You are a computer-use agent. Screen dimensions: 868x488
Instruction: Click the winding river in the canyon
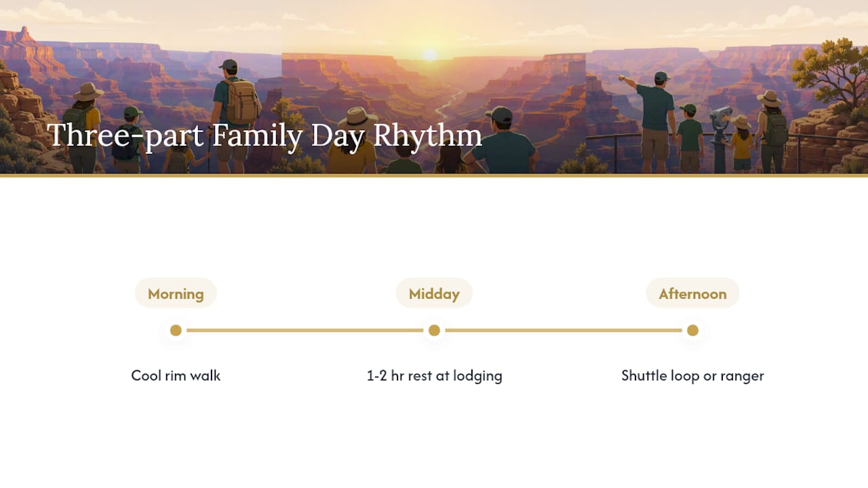pyautogui.click(x=448, y=103)
